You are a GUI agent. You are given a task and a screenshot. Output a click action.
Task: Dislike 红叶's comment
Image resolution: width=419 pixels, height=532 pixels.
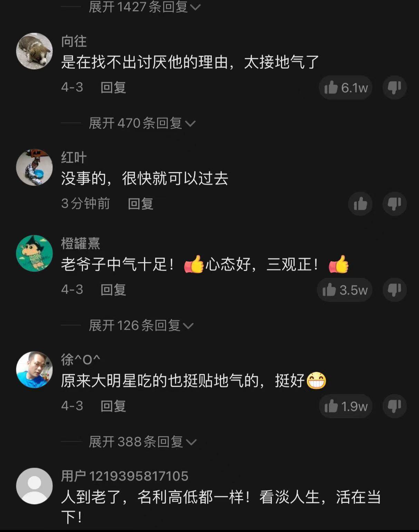point(394,204)
